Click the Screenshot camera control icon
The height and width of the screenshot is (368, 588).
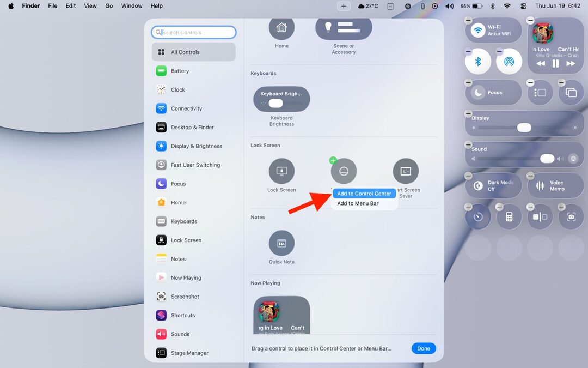[571, 216]
